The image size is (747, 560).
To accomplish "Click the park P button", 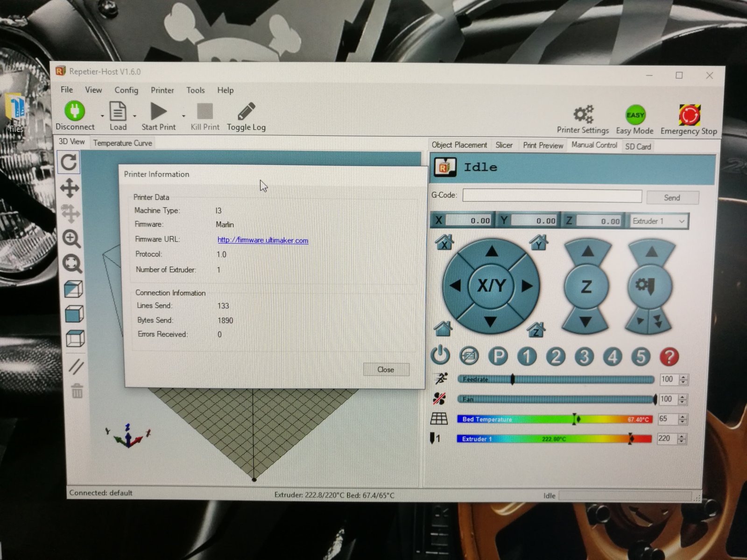I will [x=498, y=357].
